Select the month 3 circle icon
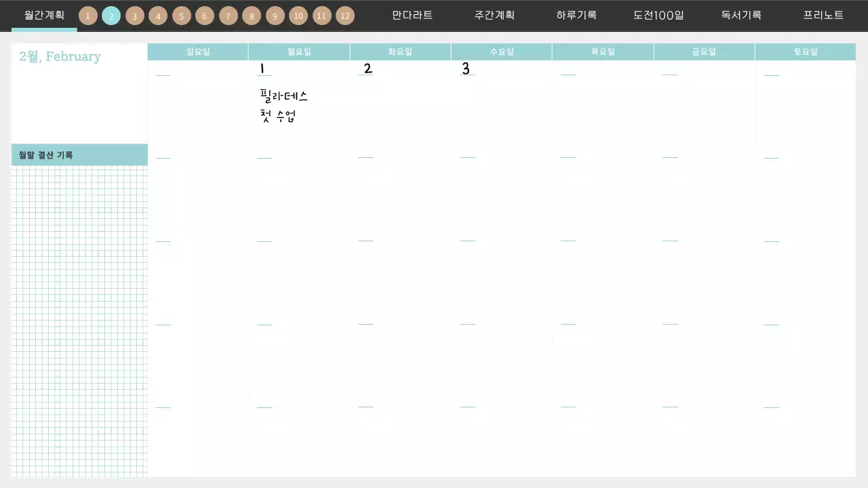This screenshot has width=868, height=488. coord(135,16)
